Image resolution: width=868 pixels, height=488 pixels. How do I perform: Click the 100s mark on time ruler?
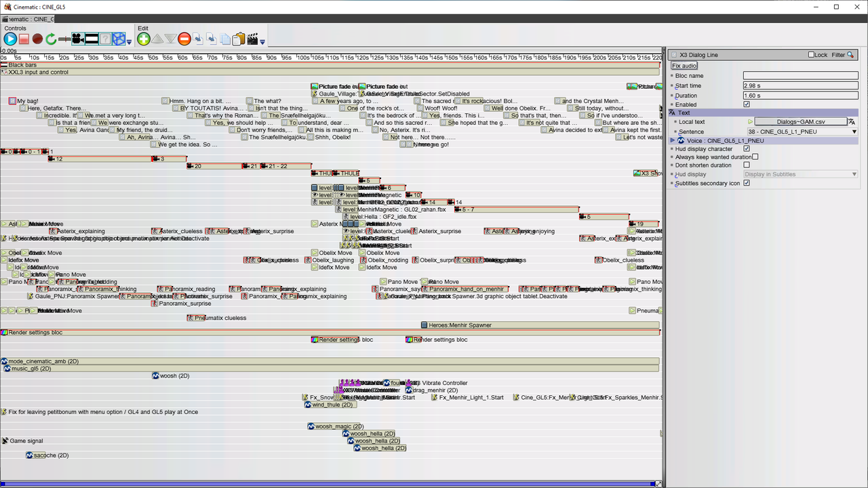tap(303, 58)
